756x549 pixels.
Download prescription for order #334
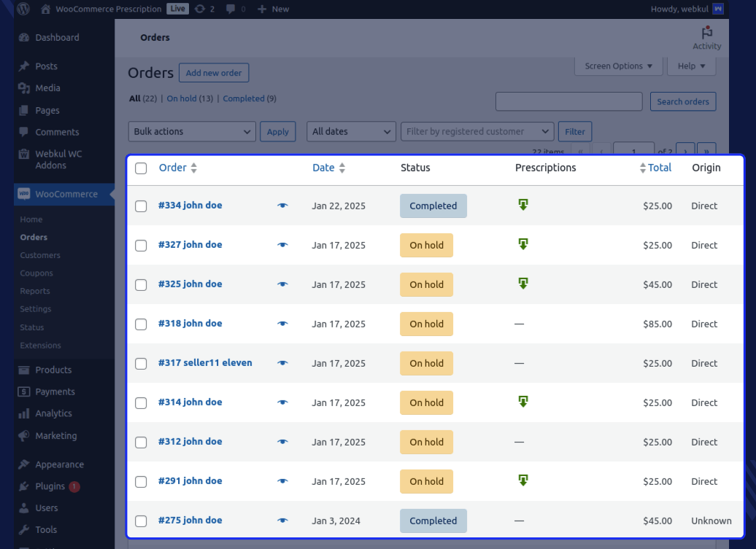click(522, 205)
